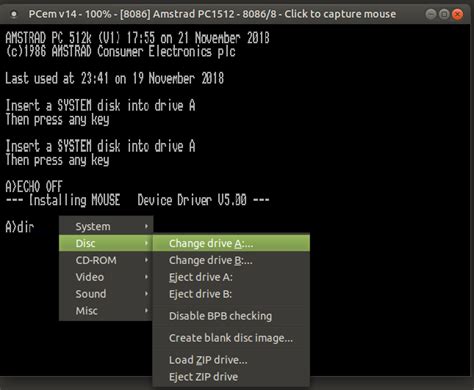Click 'Installing MOUSE Device Driver V5.00' text
This screenshot has width=474, height=390.
137,200
